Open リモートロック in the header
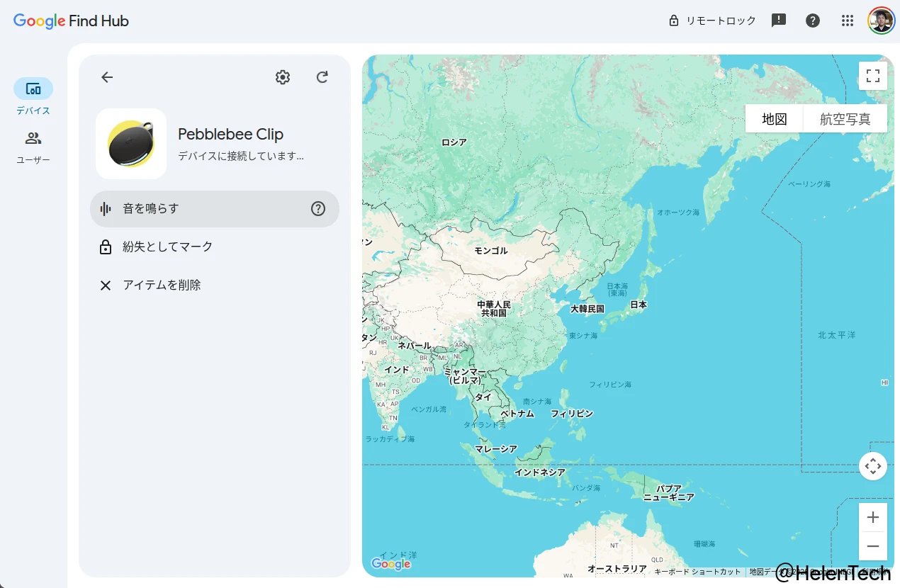The image size is (900, 588). (x=712, y=21)
